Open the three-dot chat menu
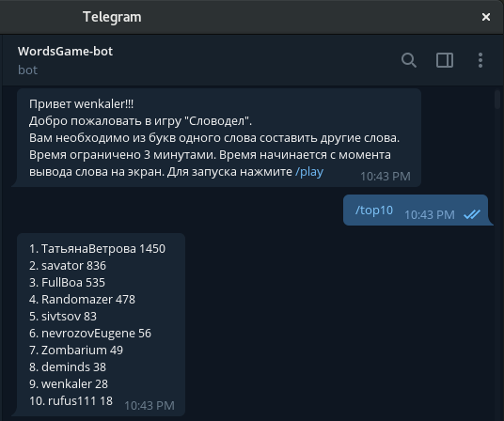The height and width of the screenshot is (421, 504). tap(480, 60)
